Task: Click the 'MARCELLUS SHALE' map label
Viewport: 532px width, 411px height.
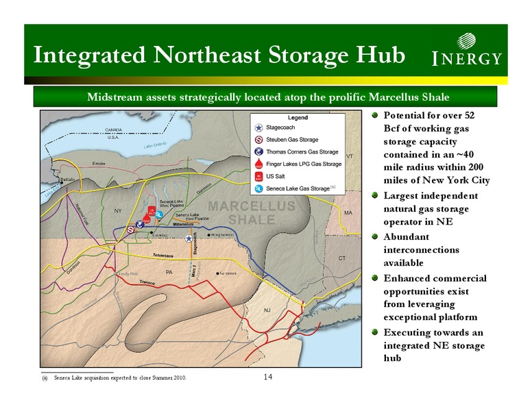Action: coord(252,213)
